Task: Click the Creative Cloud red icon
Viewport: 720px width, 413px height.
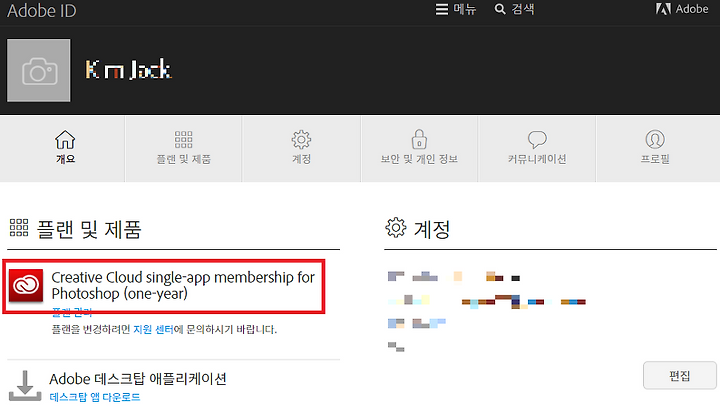Action: click(26, 285)
